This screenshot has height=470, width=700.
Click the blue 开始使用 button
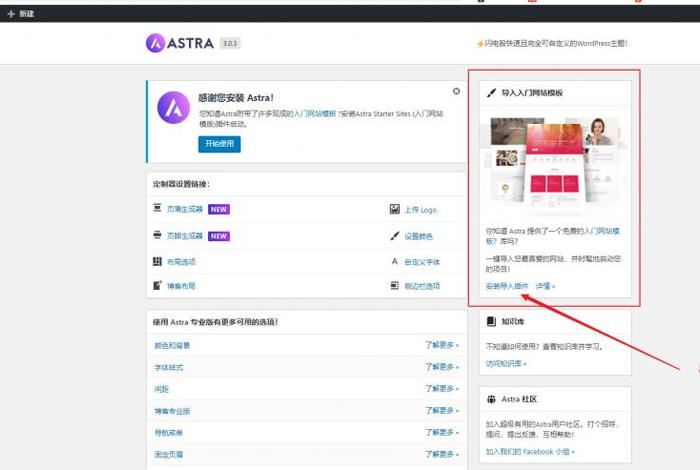pyautogui.click(x=219, y=144)
